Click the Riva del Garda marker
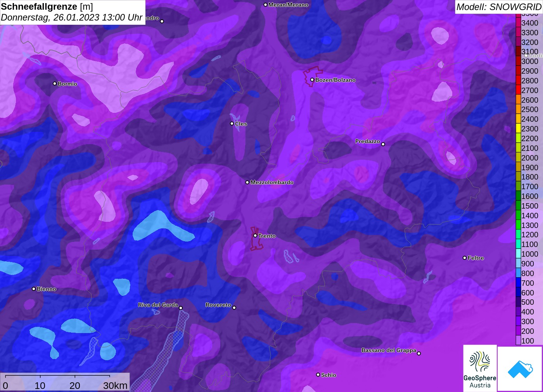Image resolution: width=543 pixels, height=392 pixels. point(181,308)
